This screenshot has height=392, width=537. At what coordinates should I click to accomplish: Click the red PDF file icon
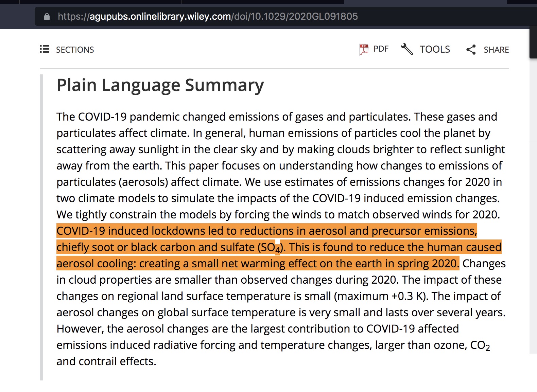click(x=364, y=50)
